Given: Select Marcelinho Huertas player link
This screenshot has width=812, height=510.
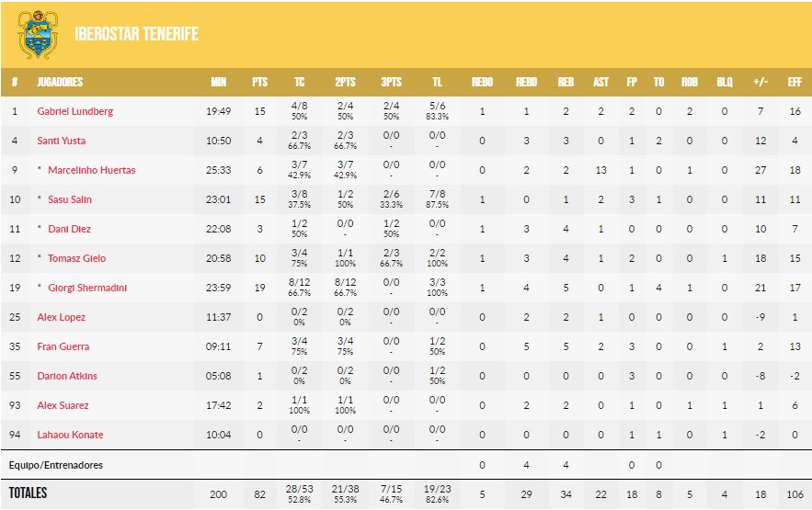Looking at the screenshot, I should (91, 170).
